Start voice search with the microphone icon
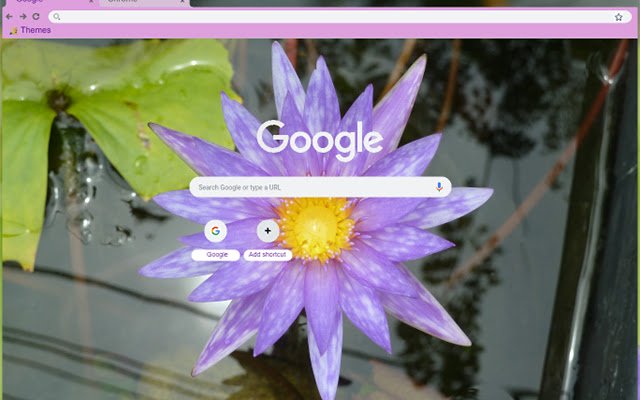This screenshot has width=640, height=400. (439, 187)
